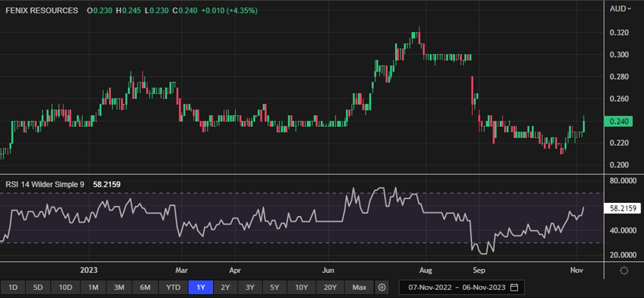Image resolution: width=644 pixels, height=298 pixels.
Task: Select the 1M timeframe
Action: [92, 287]
